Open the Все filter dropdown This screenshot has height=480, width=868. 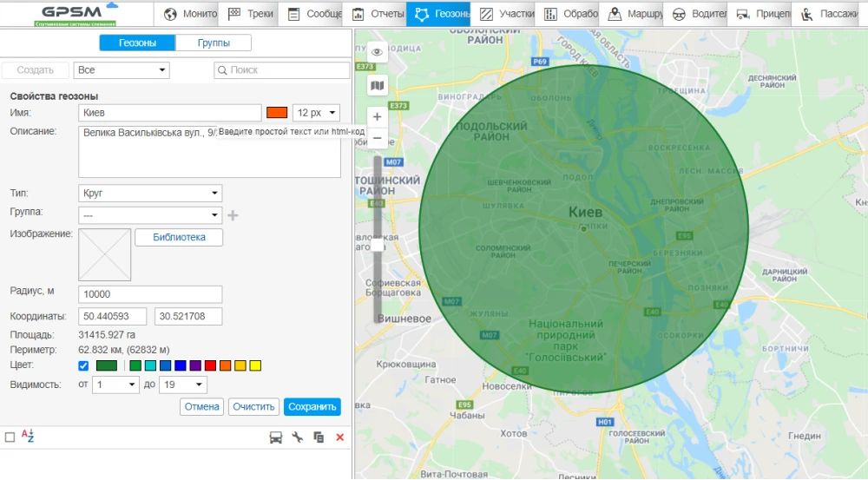click(x=122, y=70)
